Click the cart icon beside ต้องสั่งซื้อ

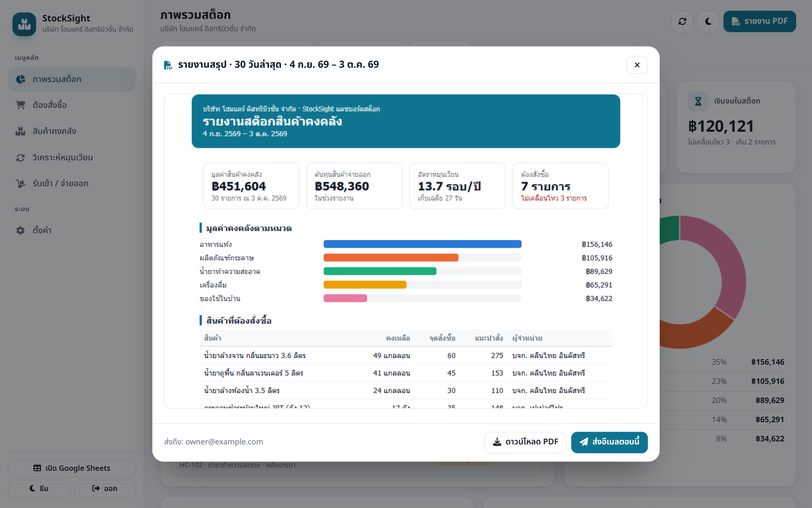pos(20,105)
